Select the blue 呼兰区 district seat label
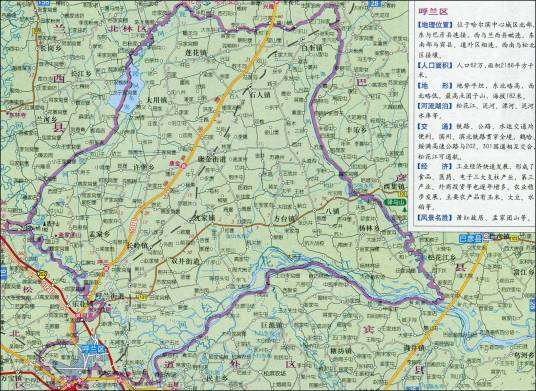 coord(92,349)
